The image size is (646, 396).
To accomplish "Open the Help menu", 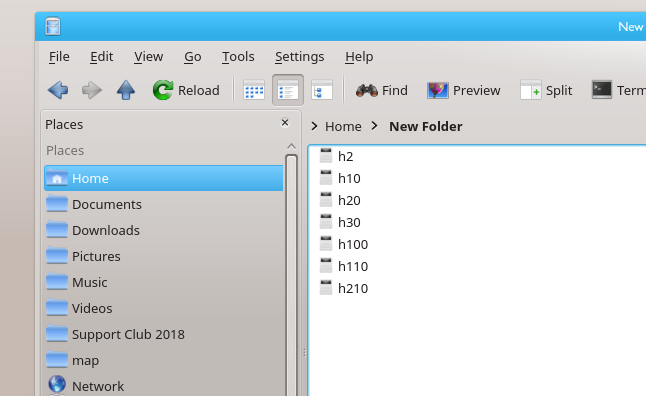I will 359,56.
